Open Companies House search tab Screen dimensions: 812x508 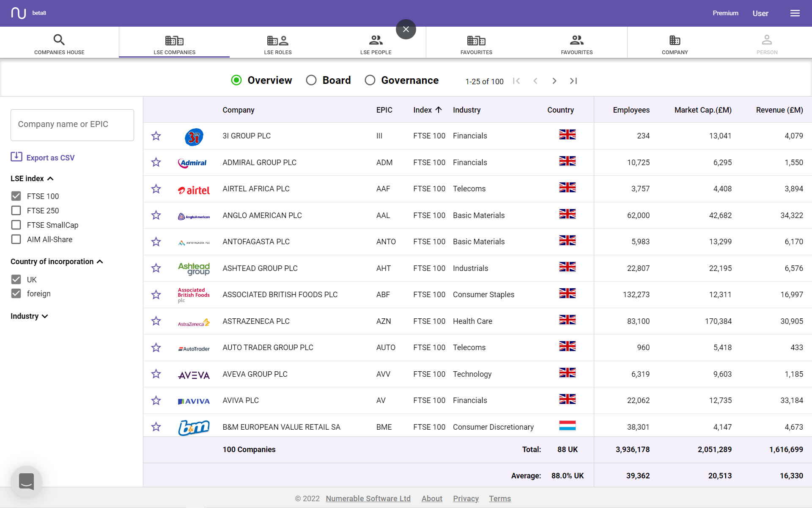[59, 44]
